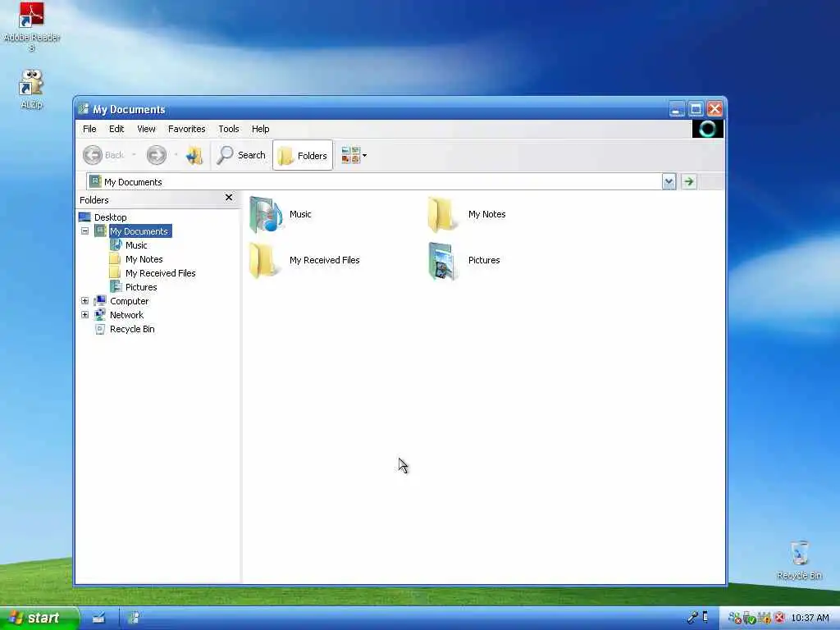Select Recycle Bin in the folder tree

(x=132, y=329)
